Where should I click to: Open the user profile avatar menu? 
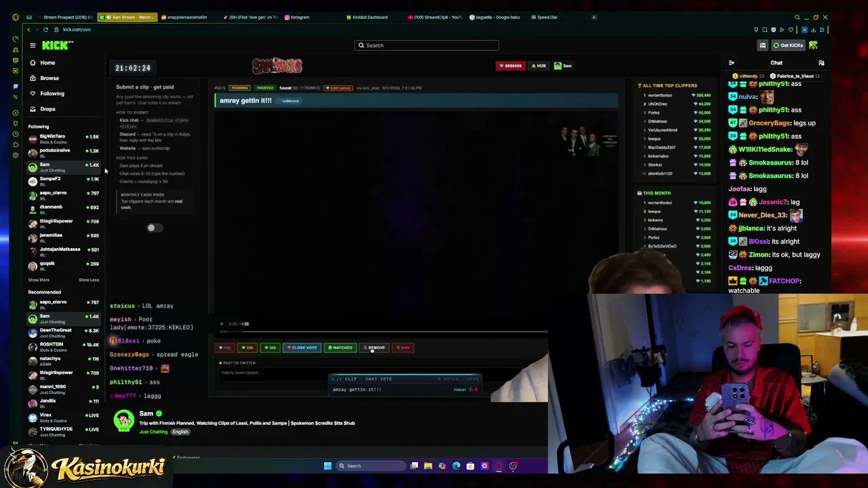[x=813, y=45]
